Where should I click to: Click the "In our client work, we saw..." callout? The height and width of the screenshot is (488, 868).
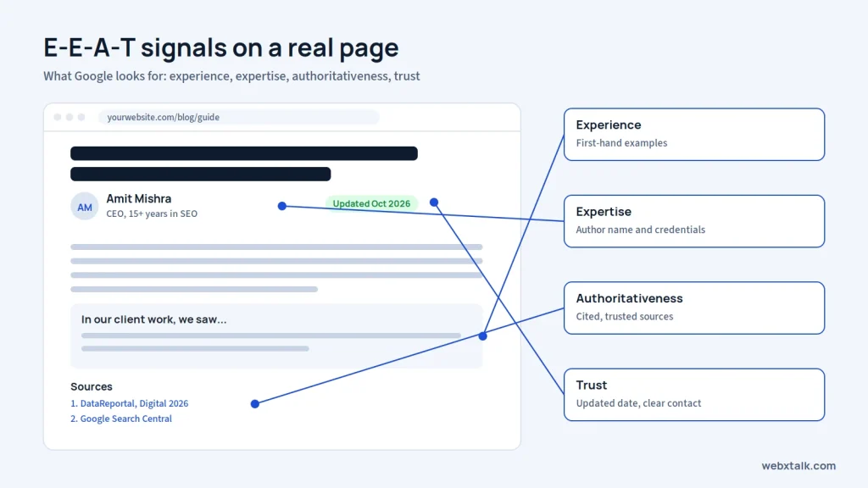276,335
